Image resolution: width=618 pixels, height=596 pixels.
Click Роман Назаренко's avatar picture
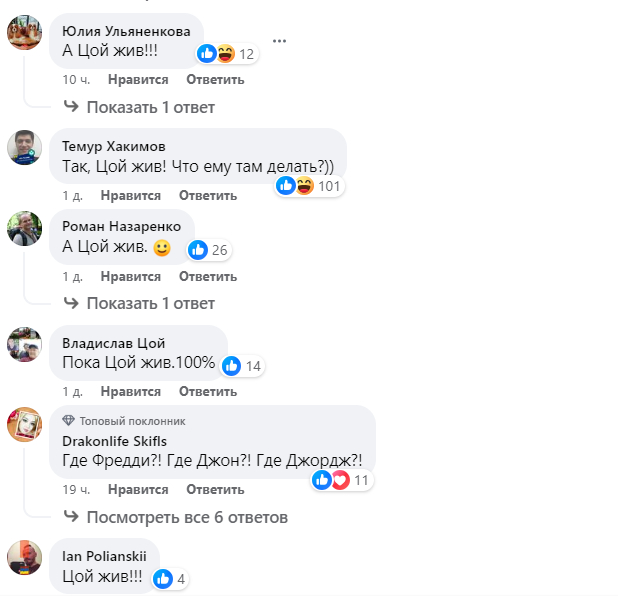coord(24,229)
